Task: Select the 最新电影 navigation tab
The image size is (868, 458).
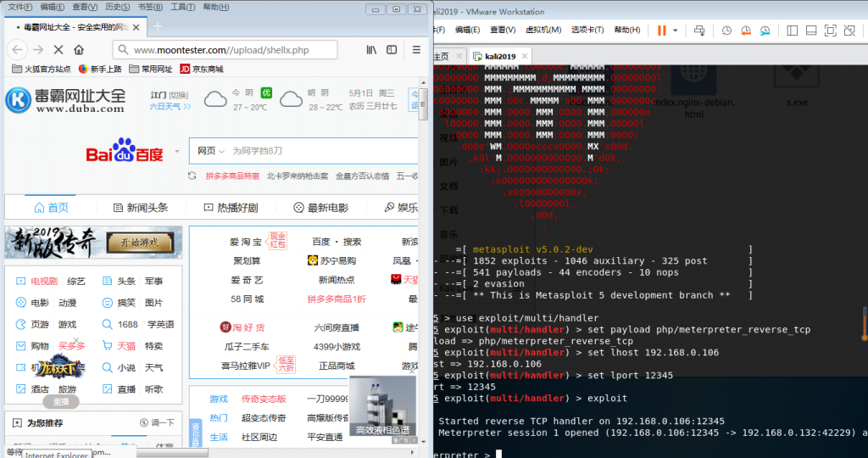Action: point(321,208)
